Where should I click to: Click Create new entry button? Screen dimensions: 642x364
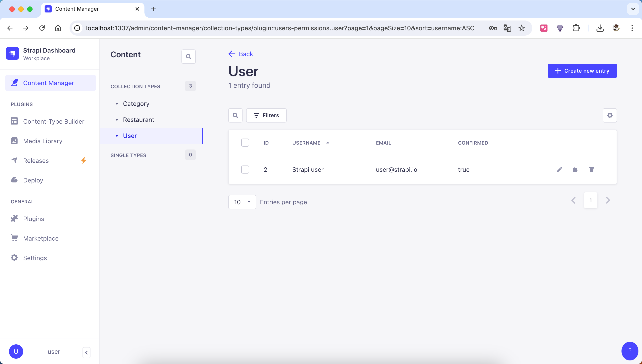[x=582, y=71]
